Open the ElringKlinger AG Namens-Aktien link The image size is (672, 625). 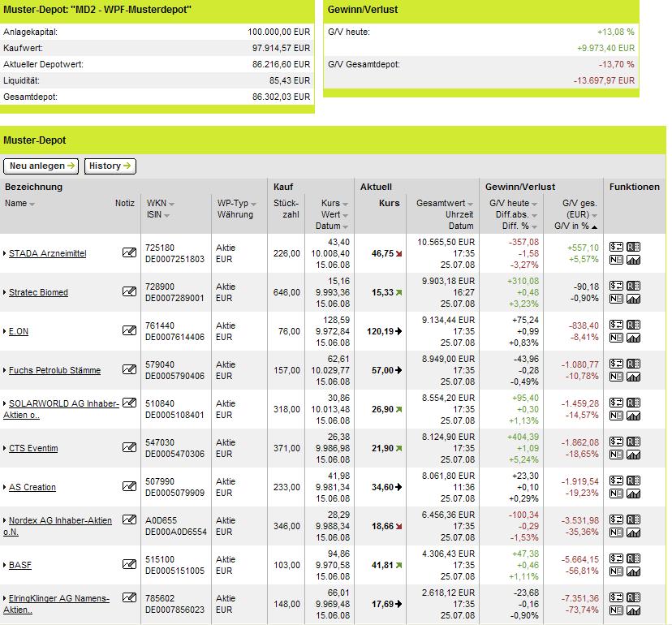(x=57, y=604)
